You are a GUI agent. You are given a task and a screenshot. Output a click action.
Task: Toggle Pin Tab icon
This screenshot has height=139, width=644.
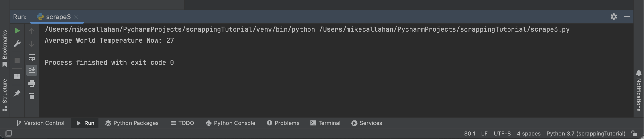coord(17,93)
